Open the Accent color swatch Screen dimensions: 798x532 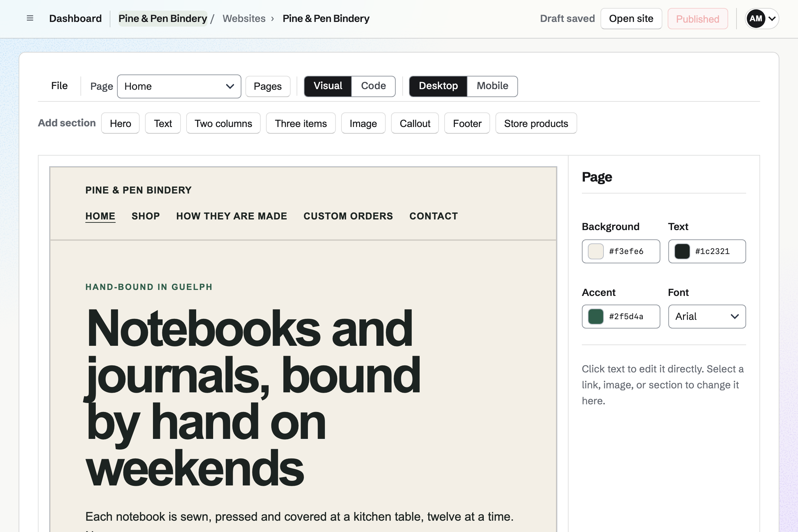pos(596,317)
